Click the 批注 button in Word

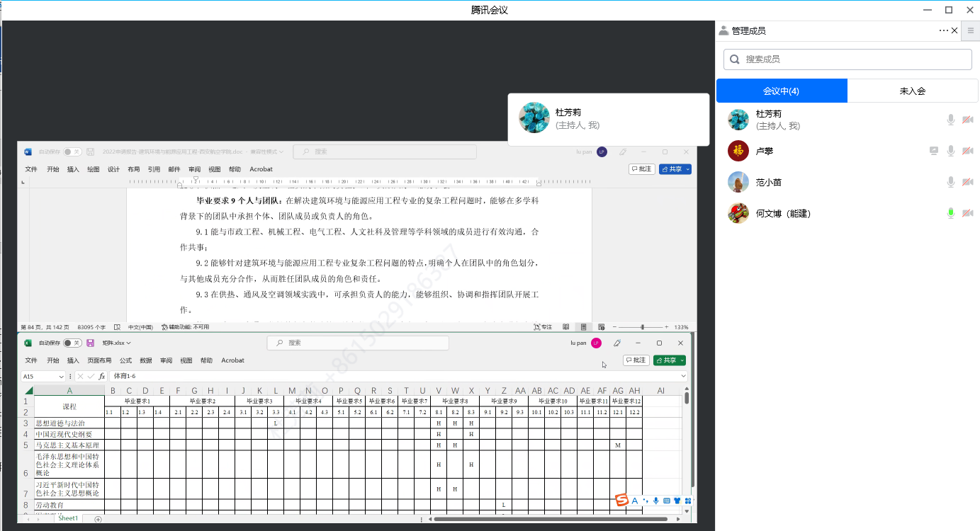coord(641,169)
